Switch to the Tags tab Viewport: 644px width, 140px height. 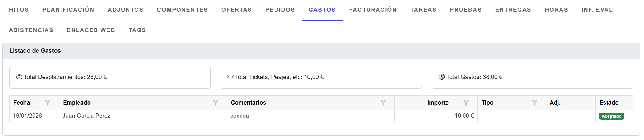137,30
